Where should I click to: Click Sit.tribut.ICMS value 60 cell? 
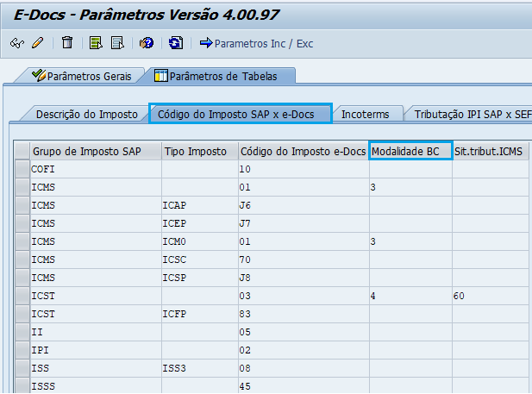click(x=491, y=296)
